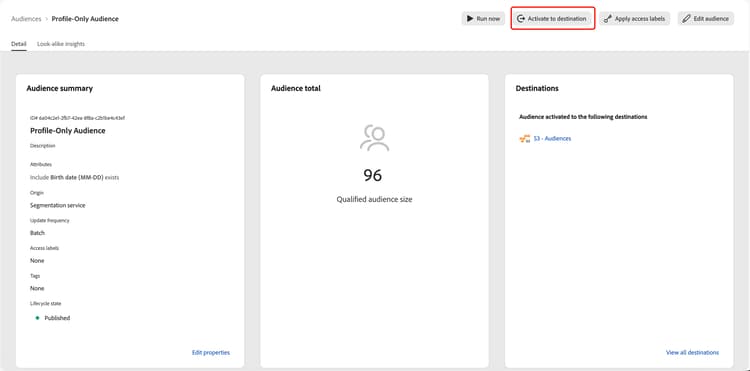
Task: Open Edit properties link
Action: click(211, 353)
